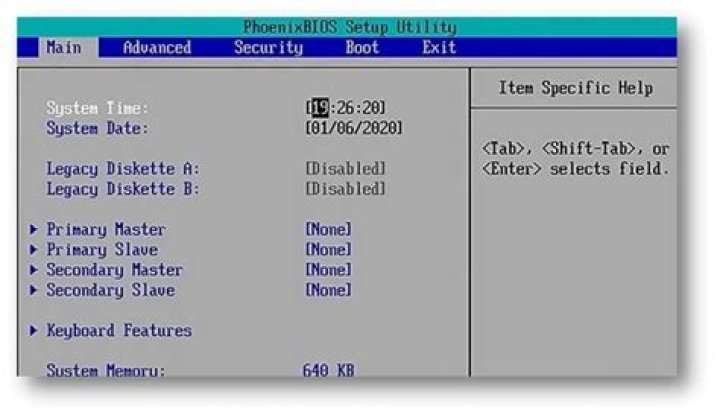Open Keyboard Features submenu label
The width and height of the screenshot is (720, 418).
[119, 330]
